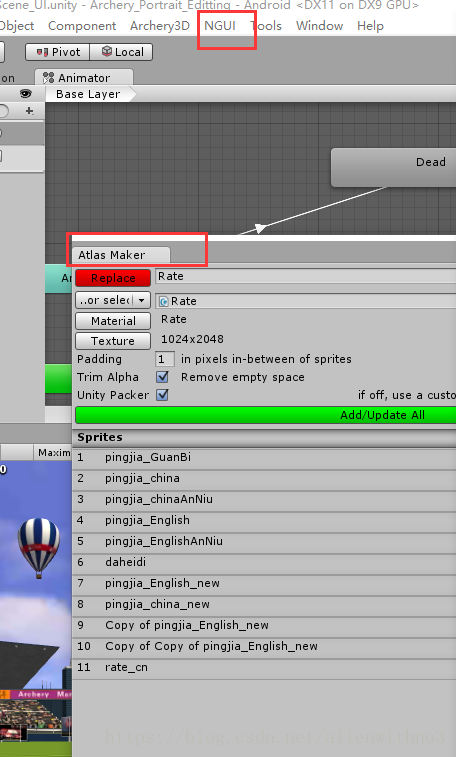This screenshot has height=757, width=456.
Task: Click the plus icon to add parameter
Action: click(29, 111)
